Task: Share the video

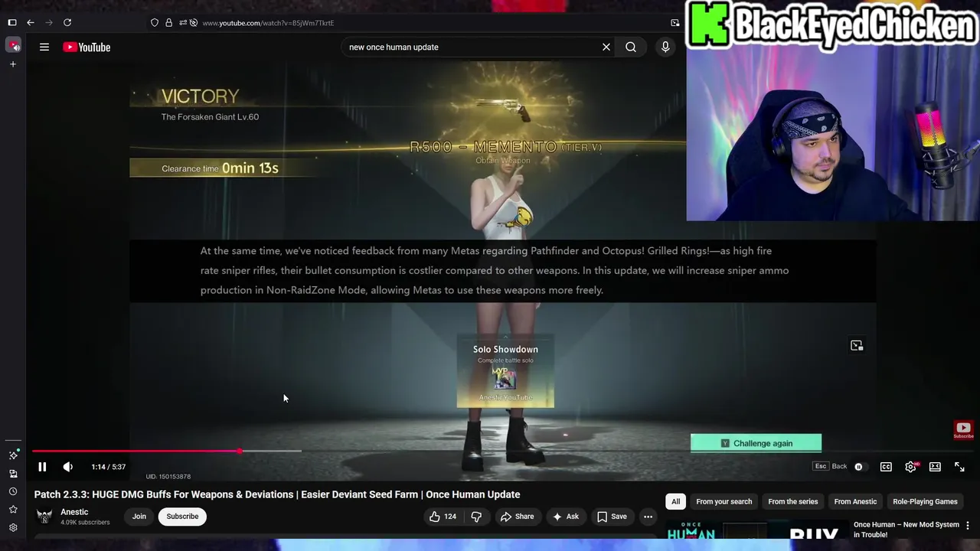Action: click(x=517, y=517)
